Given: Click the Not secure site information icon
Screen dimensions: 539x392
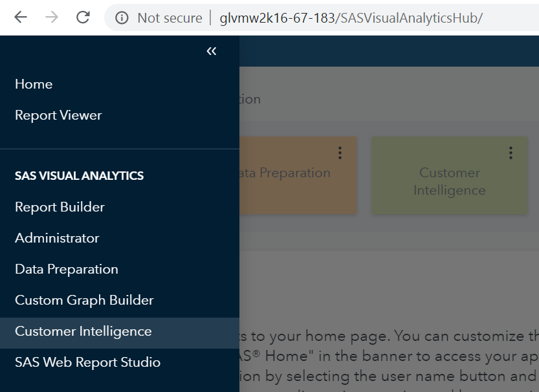Looking at the screenshot, I should [123, 17].
